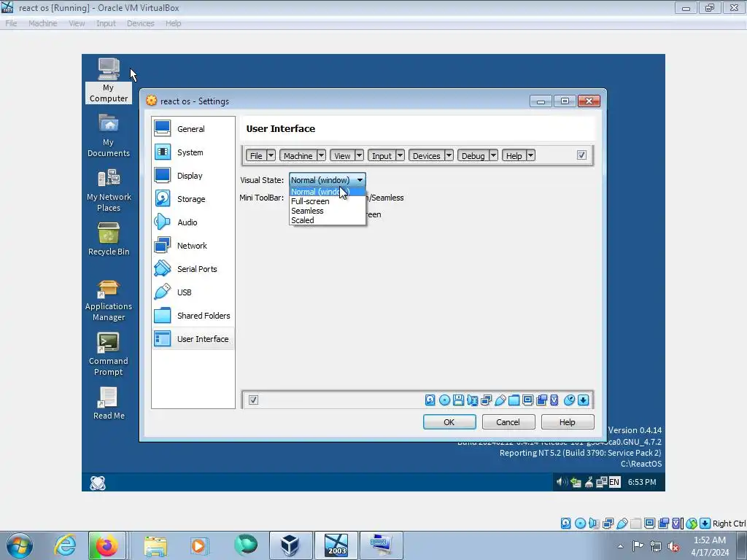Toggle shared folders indicator in Settings status bar editor
Image resolution: width=747 pixels, height=560 pixels.
[x=514, y=400]
